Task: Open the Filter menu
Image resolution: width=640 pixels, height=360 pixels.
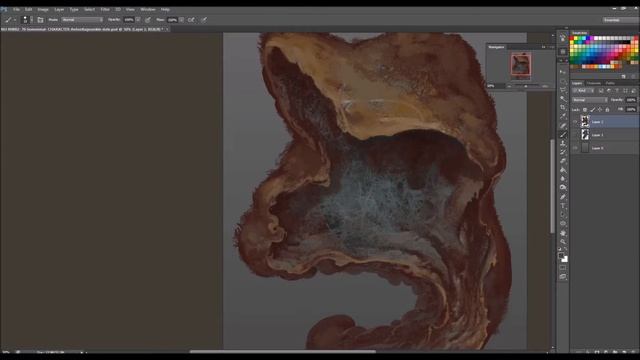Action: click(105, 9)
